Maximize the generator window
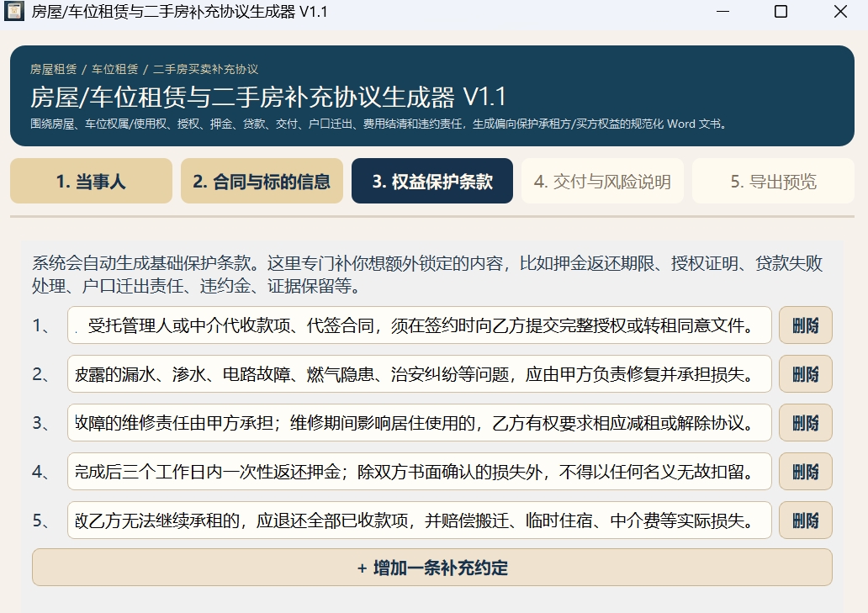The height and width of the screenshot is (613, 868). pyautogui.click(x=781, y=11)
